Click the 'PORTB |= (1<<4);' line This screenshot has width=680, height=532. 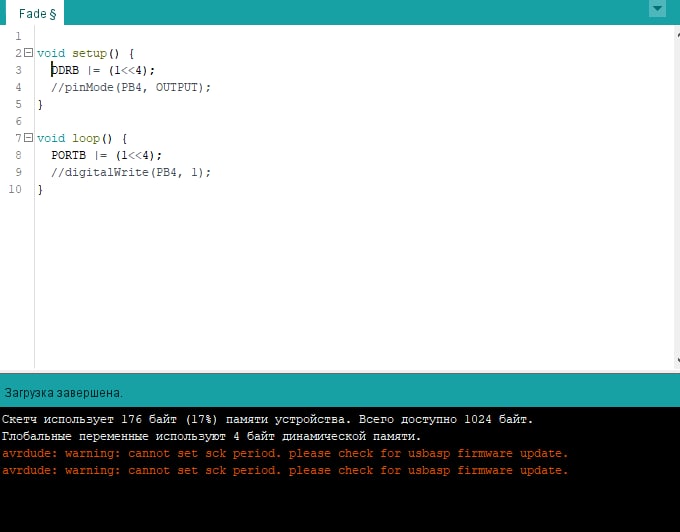[106, 155]
